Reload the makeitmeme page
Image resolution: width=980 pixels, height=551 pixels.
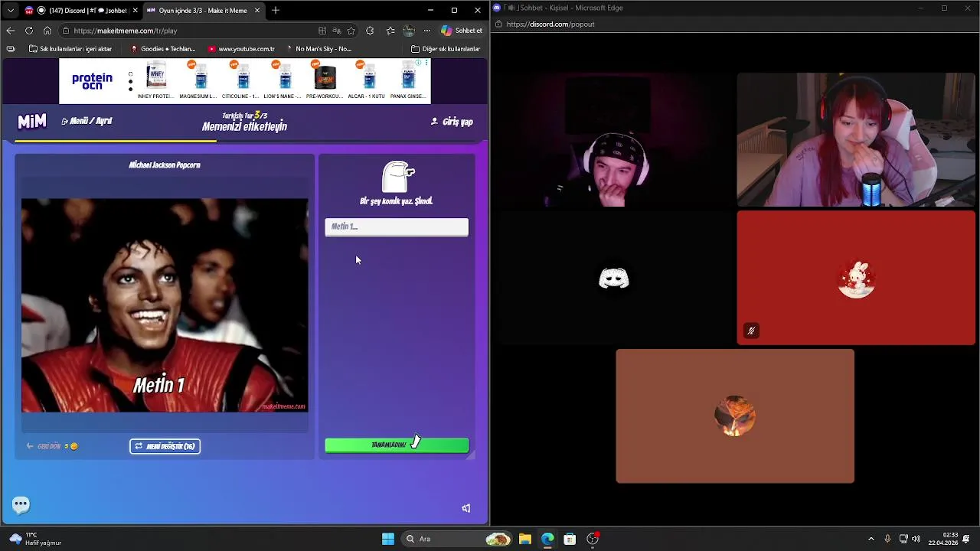(28, 31)
